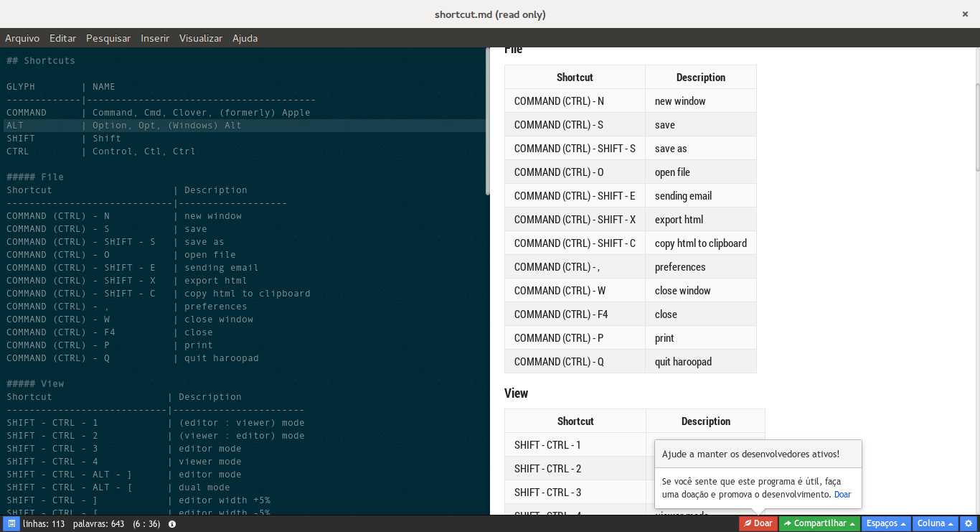Open the Inserir menu

coord(155,38)
